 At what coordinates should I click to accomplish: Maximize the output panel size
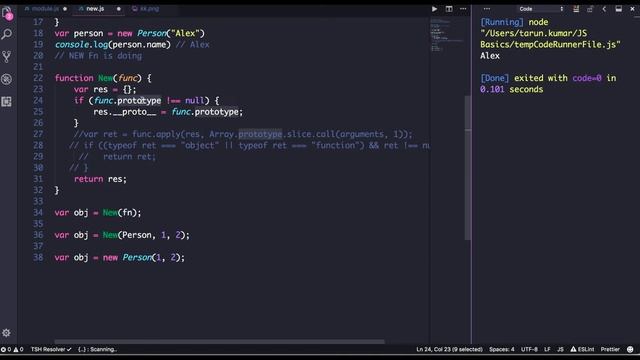point(619,9)
